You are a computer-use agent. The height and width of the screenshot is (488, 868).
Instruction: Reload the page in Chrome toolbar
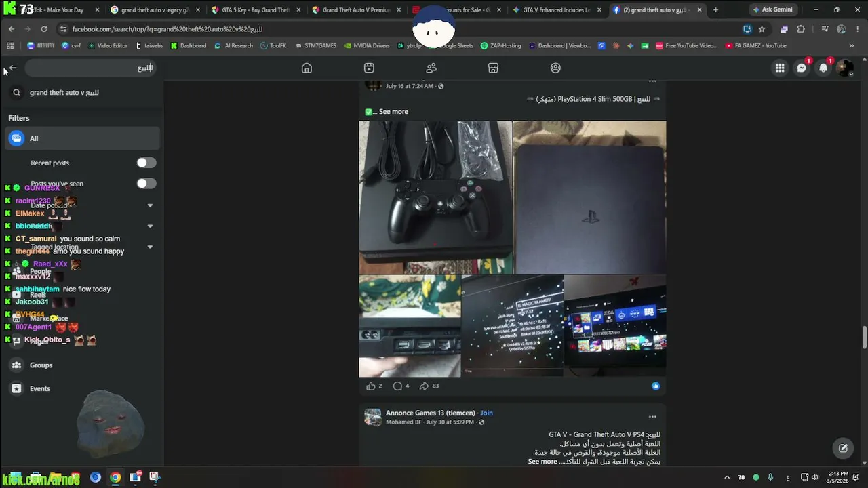click(44, 29)
